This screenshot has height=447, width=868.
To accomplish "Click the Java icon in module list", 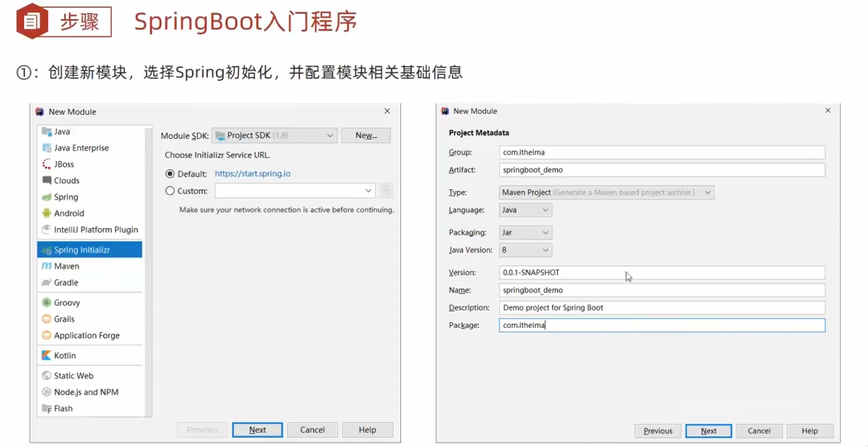I will coord(46,131).
